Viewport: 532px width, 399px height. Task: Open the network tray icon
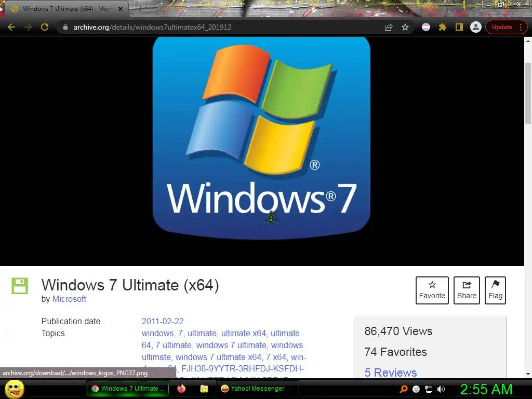click(x=429, y=390)
